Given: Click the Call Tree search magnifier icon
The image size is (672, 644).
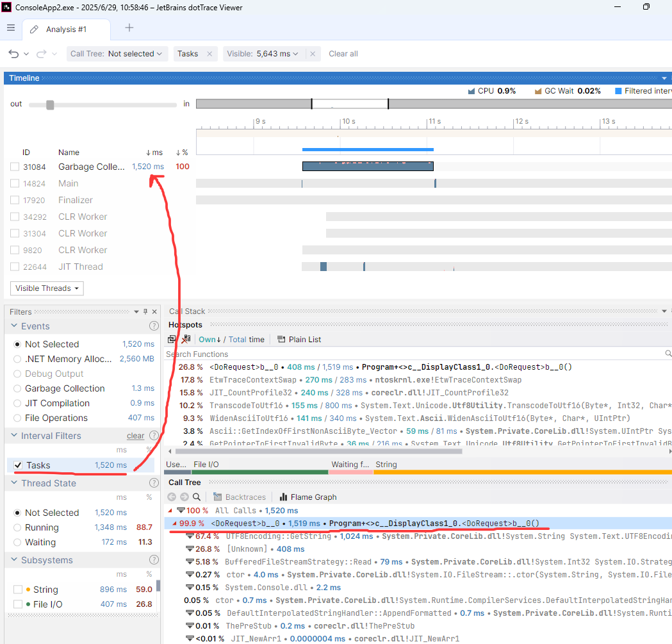Looking at the screenshot, I should pyautogui.click(x=197, y=497).
